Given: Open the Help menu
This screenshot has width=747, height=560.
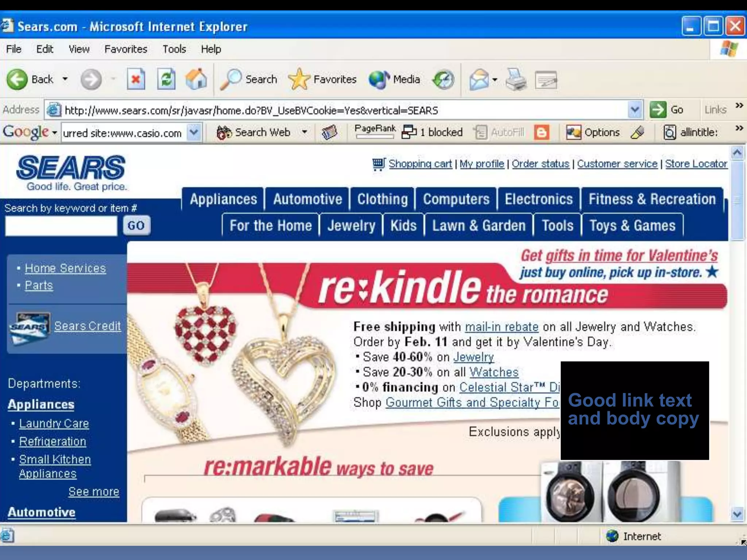Looking at the screenshot, I should 211,49.
